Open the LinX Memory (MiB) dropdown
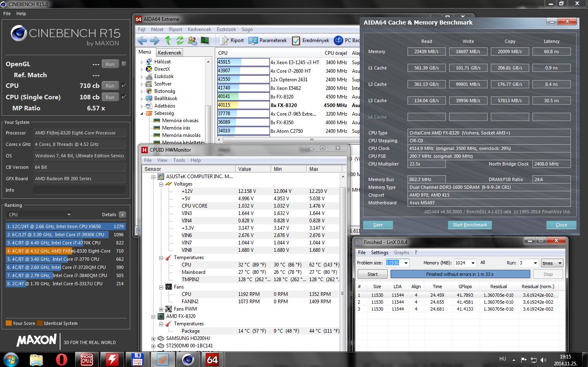The height and width of the screenshot is (367, 588). coord(473,263)
